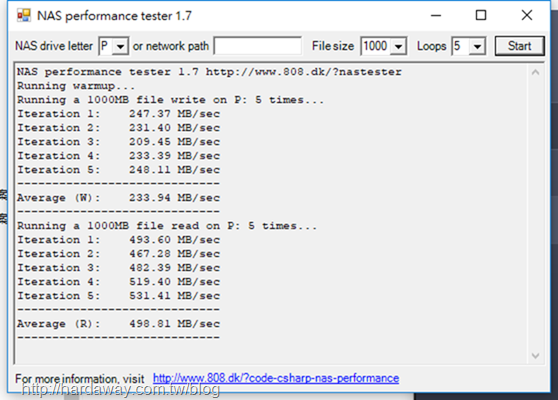Maximize the NAS performance tester window
The height and width of the screenshot is (400, 558).
pos(481,15)
